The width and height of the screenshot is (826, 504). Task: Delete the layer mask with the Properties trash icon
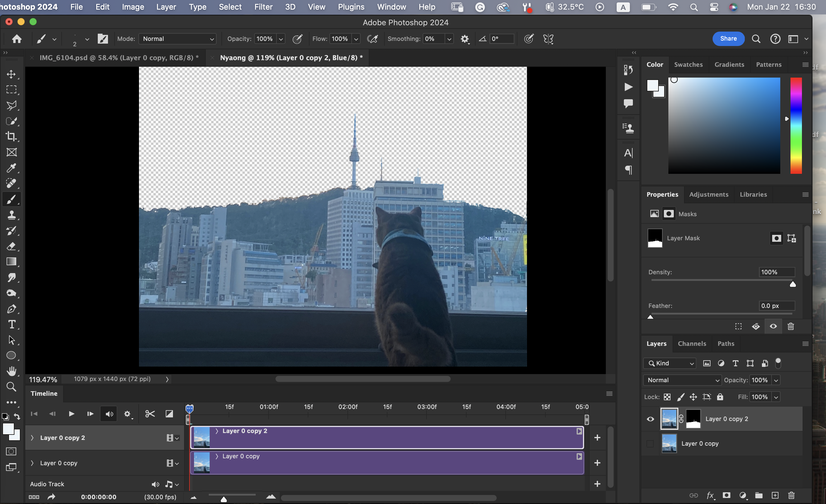coord(791,326)
